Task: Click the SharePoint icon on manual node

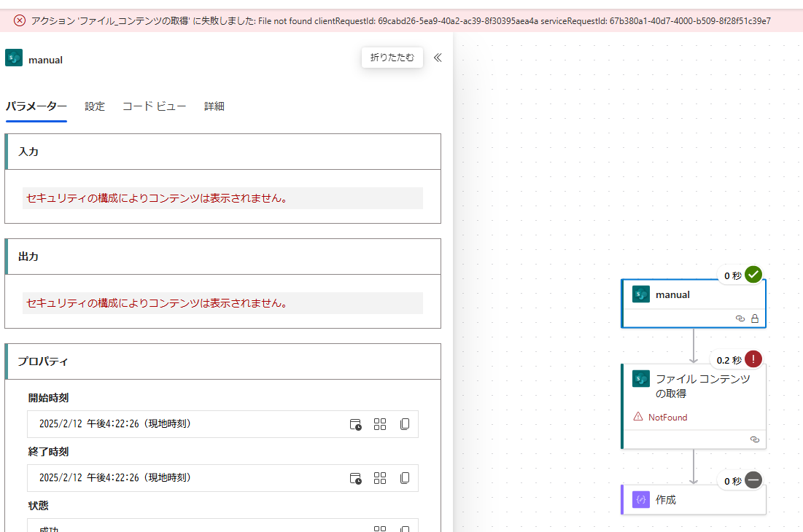Action: point(640,294)
